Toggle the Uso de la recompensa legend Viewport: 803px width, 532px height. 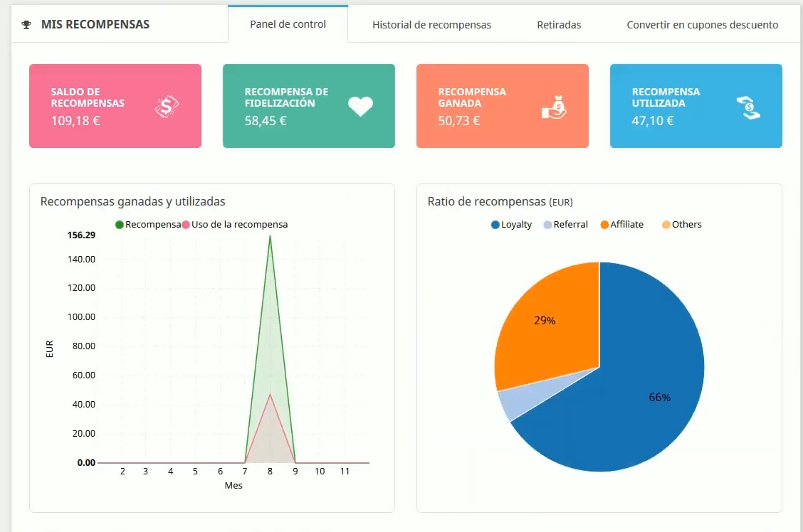tap(235, 225)
